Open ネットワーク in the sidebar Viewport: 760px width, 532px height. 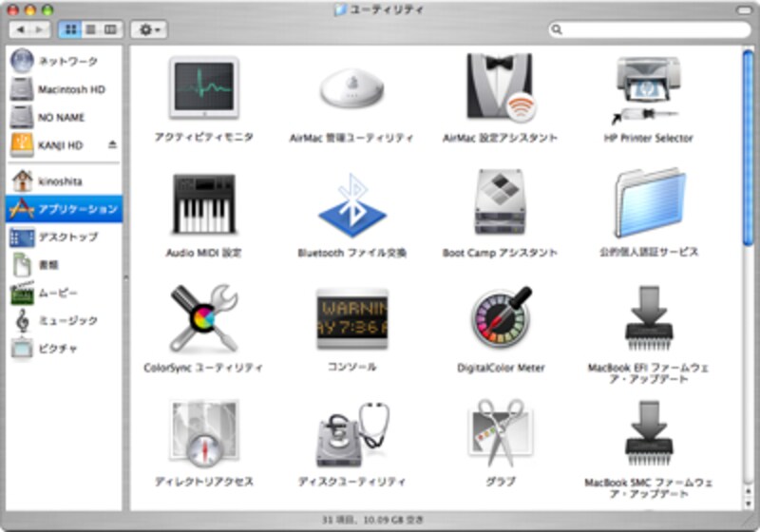[64, 61]
